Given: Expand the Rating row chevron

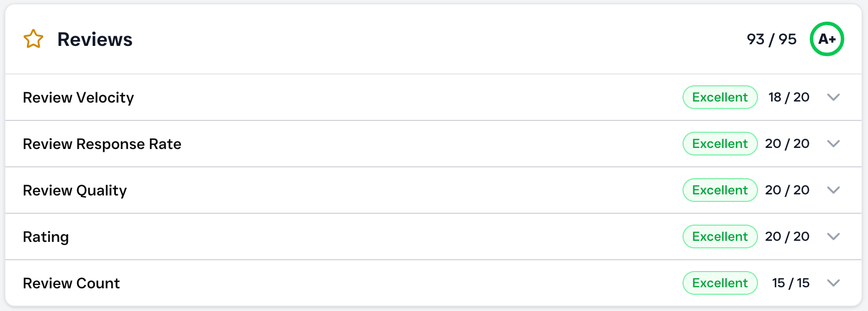Looking at the screenshot, I should (833, 236).
